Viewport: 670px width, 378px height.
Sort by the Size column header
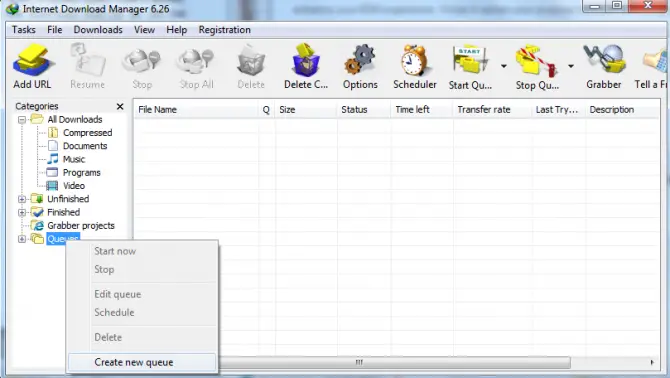click(306, 110)
